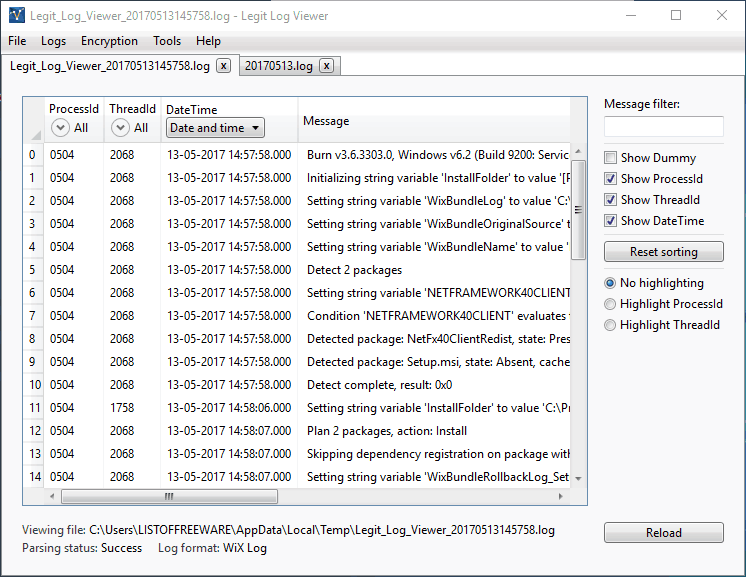Viewport: 746px width, 577px height.
Task: Select row 0 header in the log table
Action: [x=33, y=155]
